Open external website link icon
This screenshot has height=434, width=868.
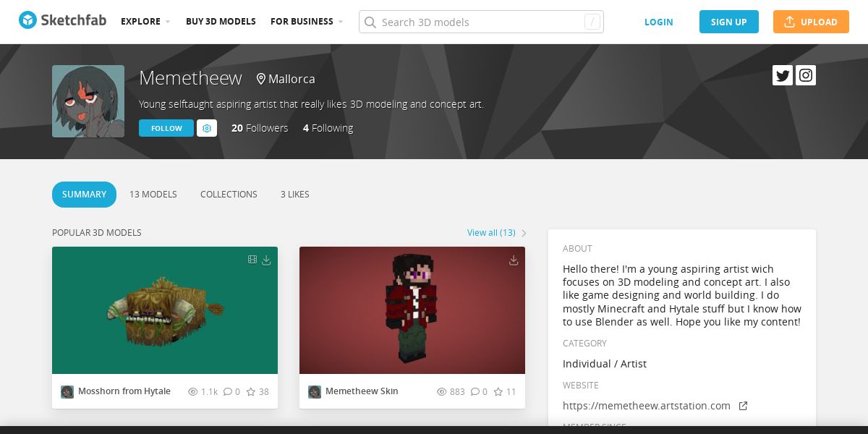(743, 406)
